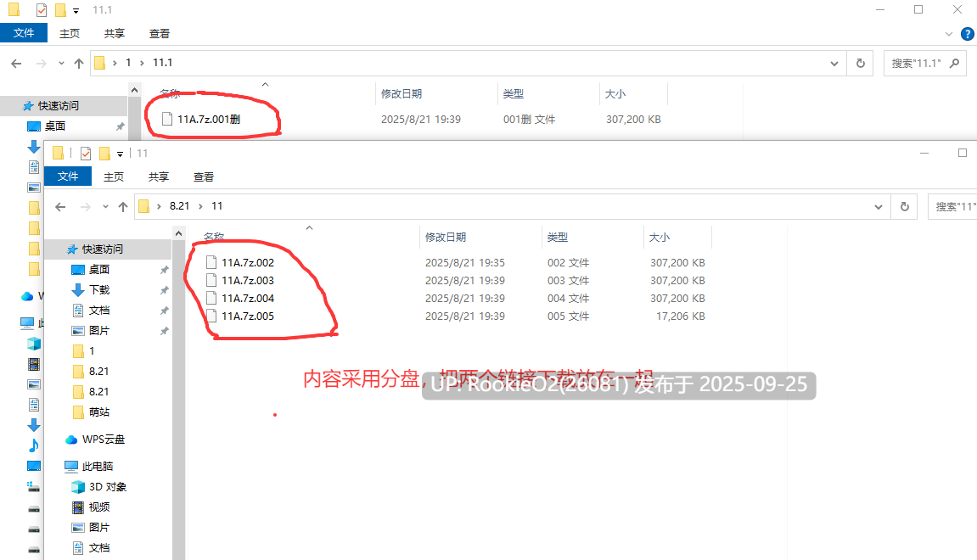
Task: Open 视频 in sidebar
Action: point(99,507)
